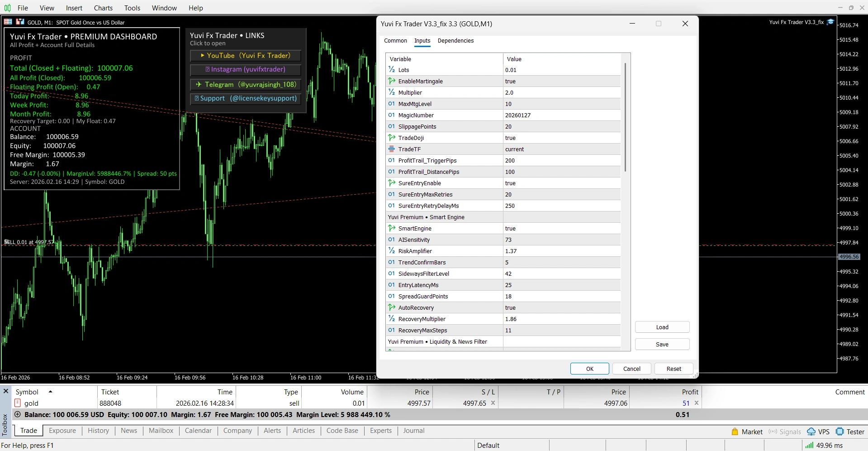Click the VPS cloud icon
Screen dimensions: 868x451
811,432
